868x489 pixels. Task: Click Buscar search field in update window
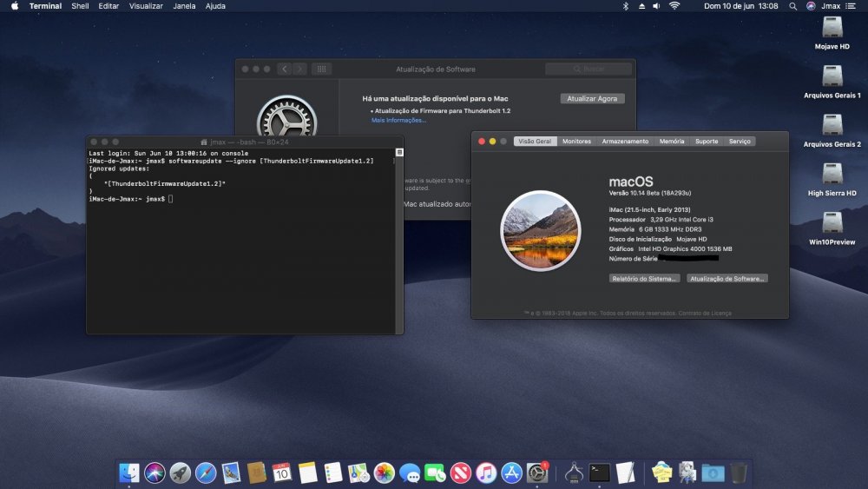click(589, 69)
